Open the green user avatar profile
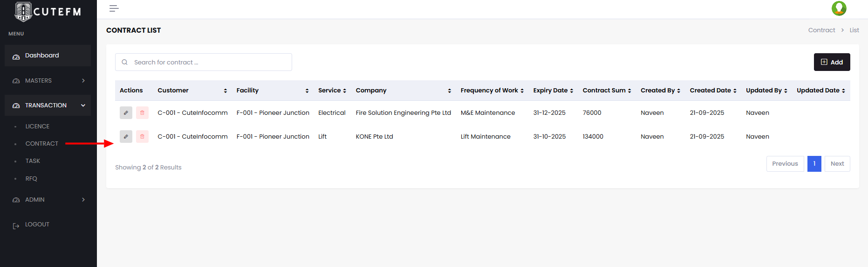Viewport: 868px width, 267px height. coord(839,8)
